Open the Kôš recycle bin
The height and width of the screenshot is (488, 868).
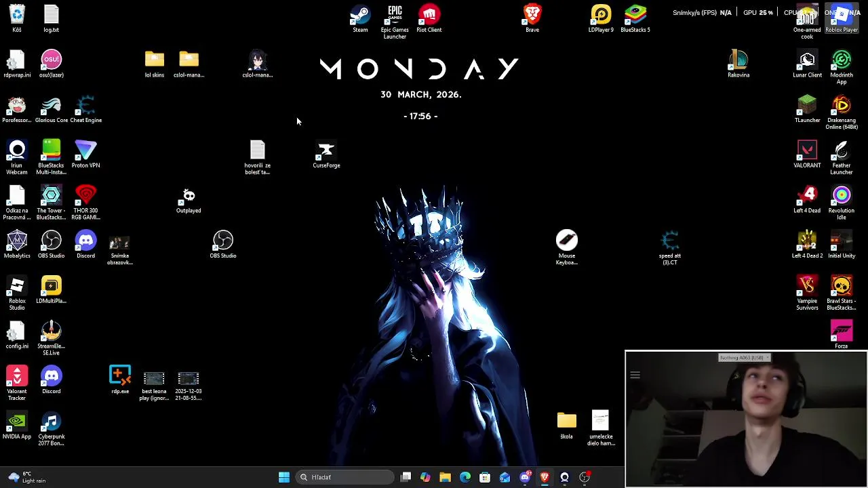[17, 18]
